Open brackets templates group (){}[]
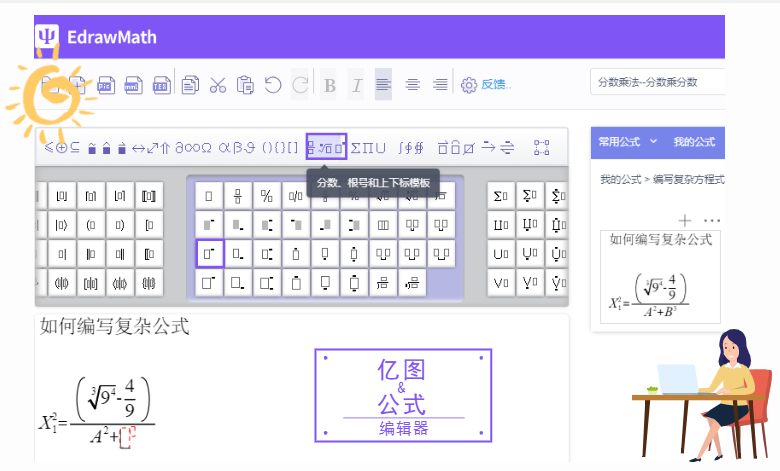 point(280,148)
